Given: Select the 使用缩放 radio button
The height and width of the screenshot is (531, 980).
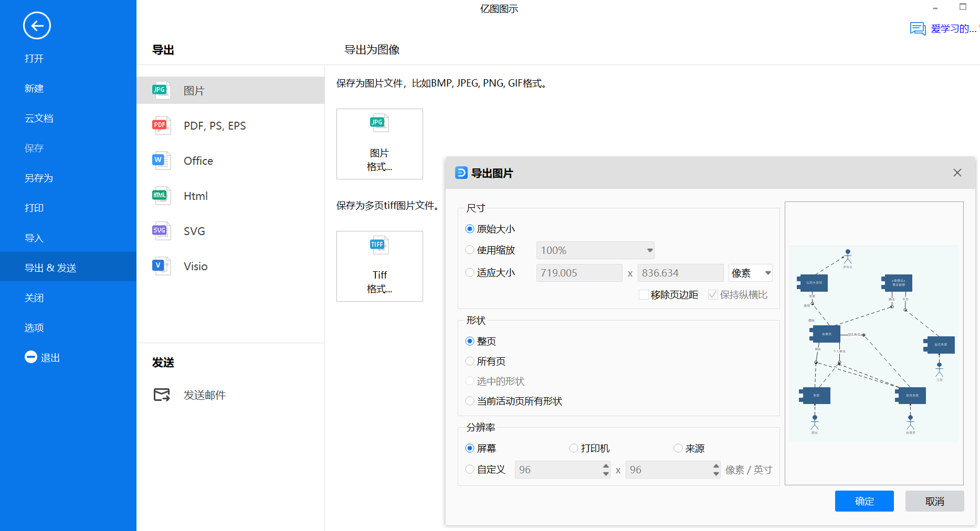Looking at the screenshot, I should (x=470, y=250).
